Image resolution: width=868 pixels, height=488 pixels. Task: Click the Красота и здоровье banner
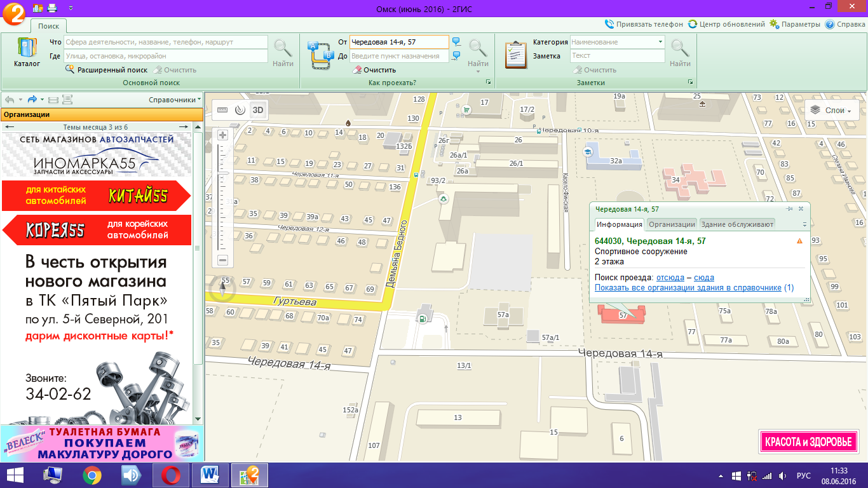pos(808,442)
